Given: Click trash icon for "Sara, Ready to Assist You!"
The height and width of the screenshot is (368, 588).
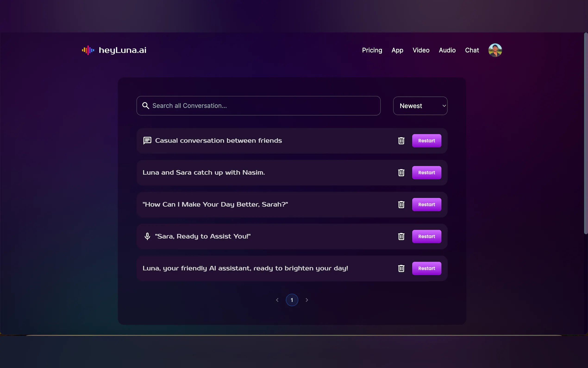Looking at the screenshot, I should coord(401,236).
